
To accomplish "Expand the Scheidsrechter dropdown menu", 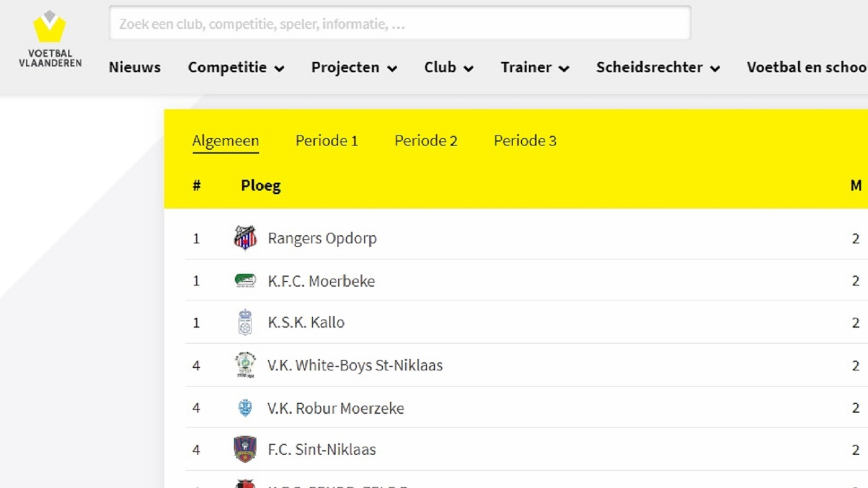I will pyautogui.click(x=658, y=67).
